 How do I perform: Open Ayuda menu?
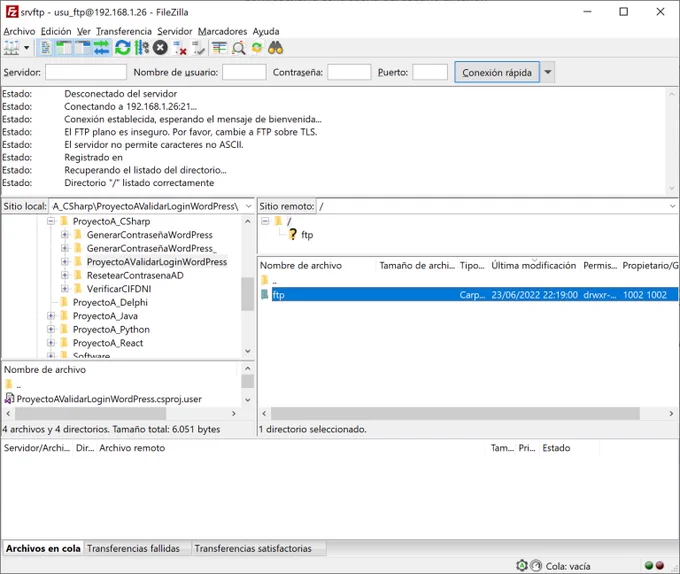[x=266, y=31]
